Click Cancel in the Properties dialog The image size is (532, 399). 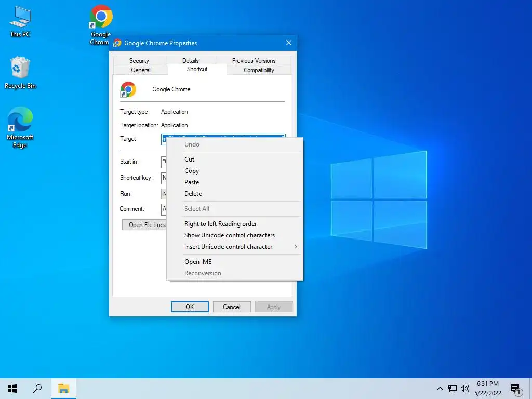pyautogui.click(x=232, y=307)
